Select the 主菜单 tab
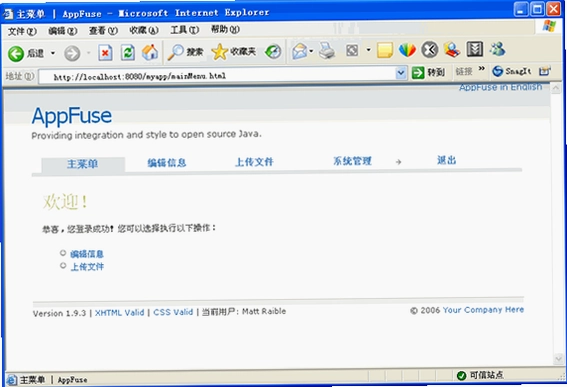 [x=83, y=165]
